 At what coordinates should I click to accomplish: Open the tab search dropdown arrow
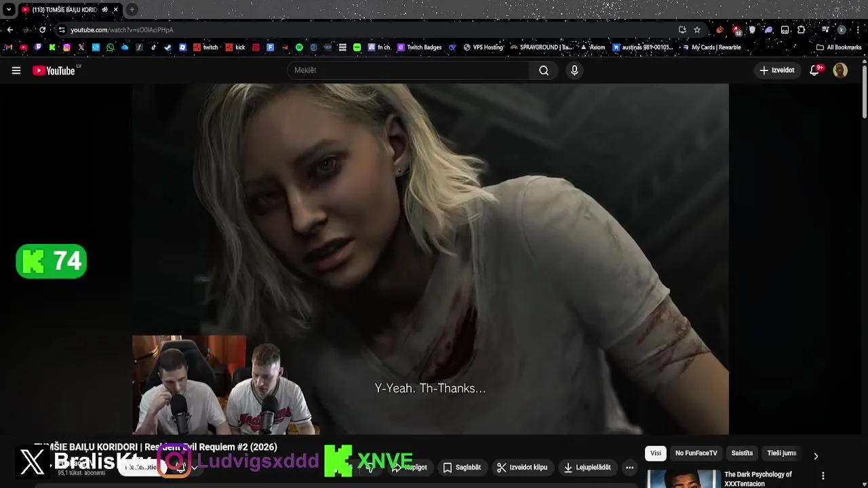[9, 9]
